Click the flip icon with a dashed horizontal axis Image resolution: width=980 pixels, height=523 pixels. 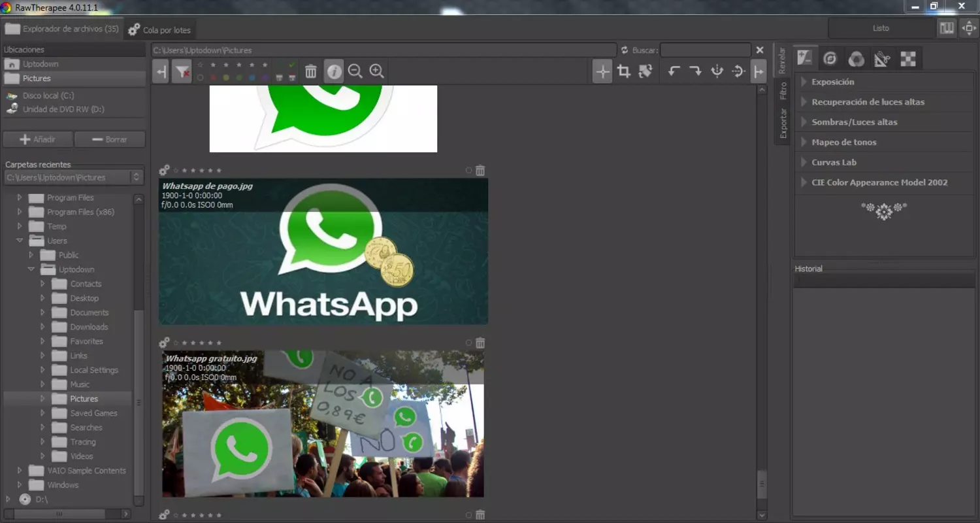pyautogui.click(x=738, y=71)
